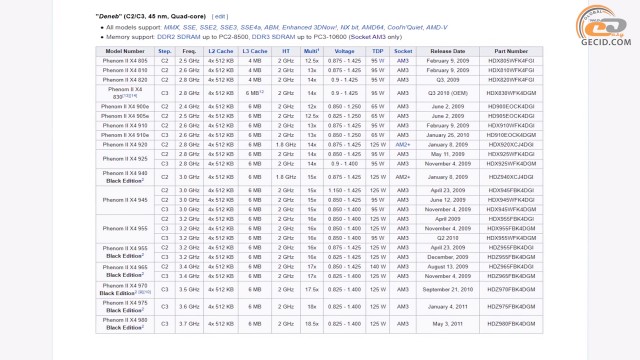Click the L3 Cache column header

tap(255, 51)
